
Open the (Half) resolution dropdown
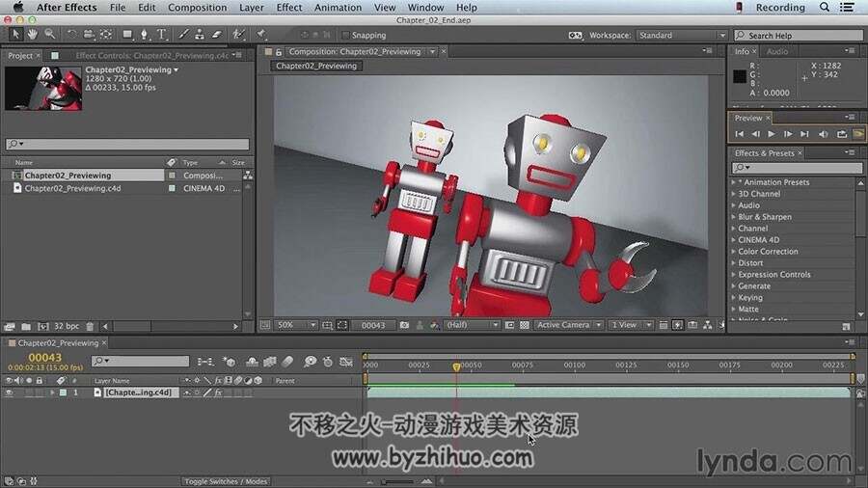[x=473, y=325]
